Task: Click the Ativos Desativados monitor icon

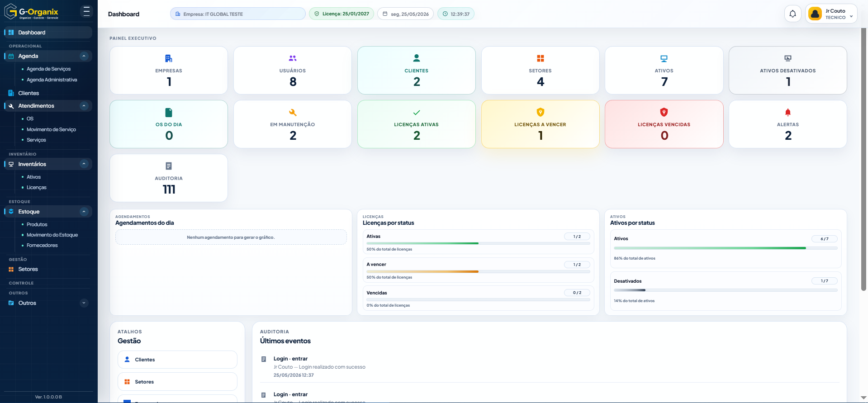Action: click(788, 58)
